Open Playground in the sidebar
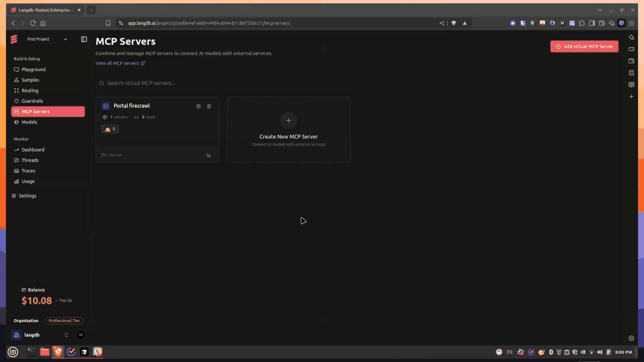The height and width of the screenshot is (362, 644). click(34, 69)
